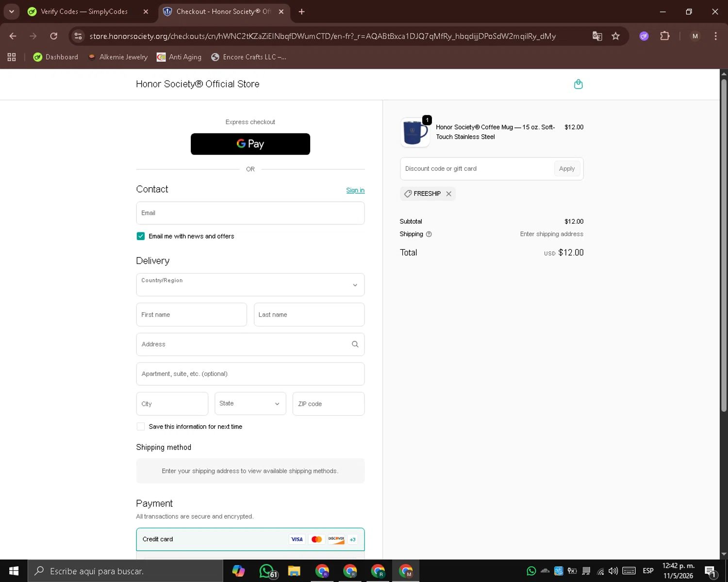This screenshot has height=582, width=728.
Task: Uncheck Email me with news and offers
Action: (141, 236)
